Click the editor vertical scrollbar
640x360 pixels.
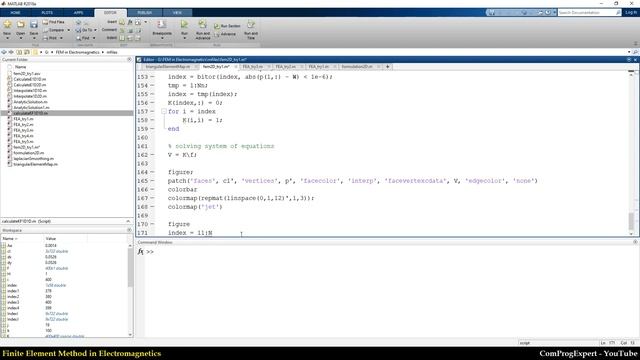click(631, 220)
